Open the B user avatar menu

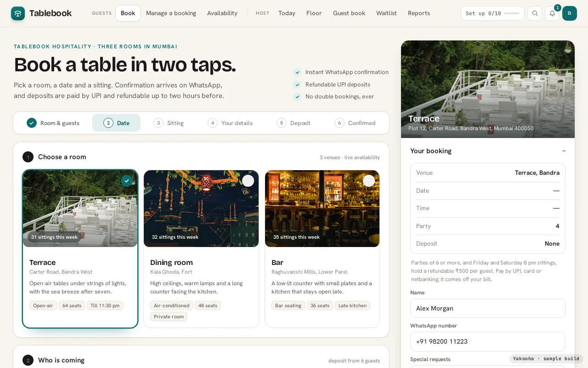(x=570, y=13)
